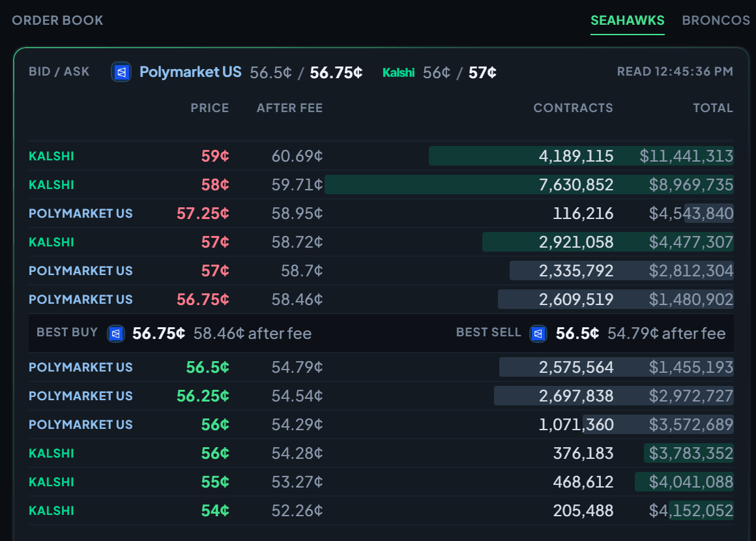Select Polymarket US row at 57.25¢
The height and width of the screenshot is (541, 756).
point(381,213)
